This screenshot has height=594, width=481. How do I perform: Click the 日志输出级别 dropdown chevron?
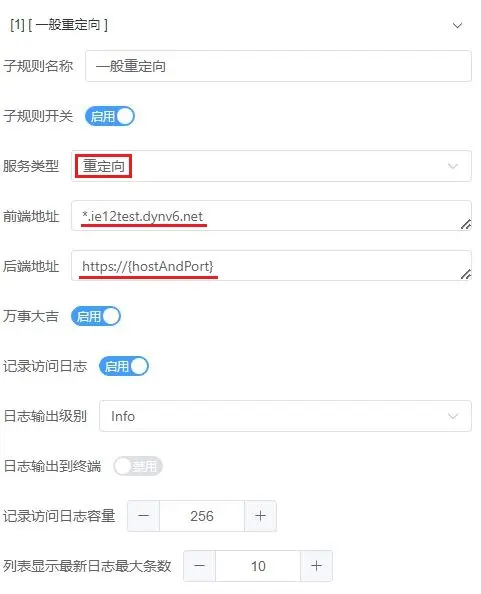point(453,416)
